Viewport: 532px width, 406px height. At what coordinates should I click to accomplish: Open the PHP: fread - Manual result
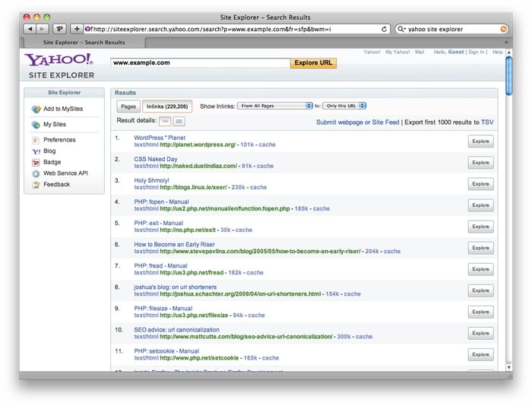[x=160, y=266]
